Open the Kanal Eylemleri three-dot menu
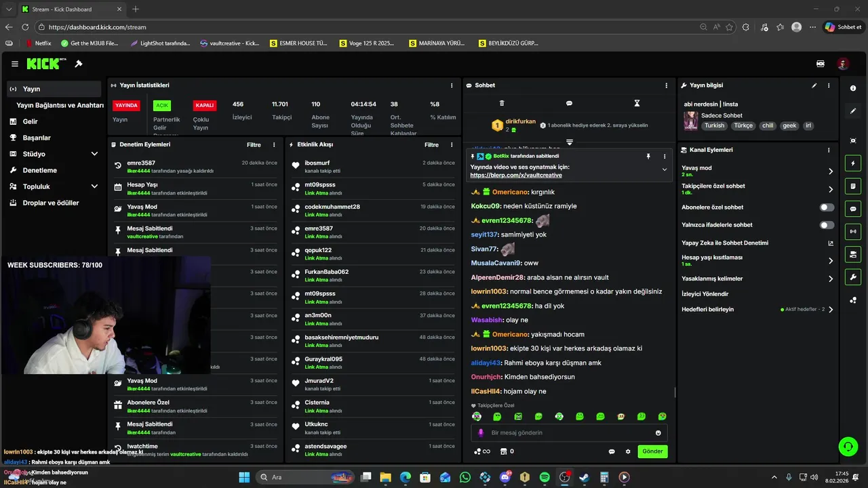This screenshot has height=488, width=868. point(829,150)
